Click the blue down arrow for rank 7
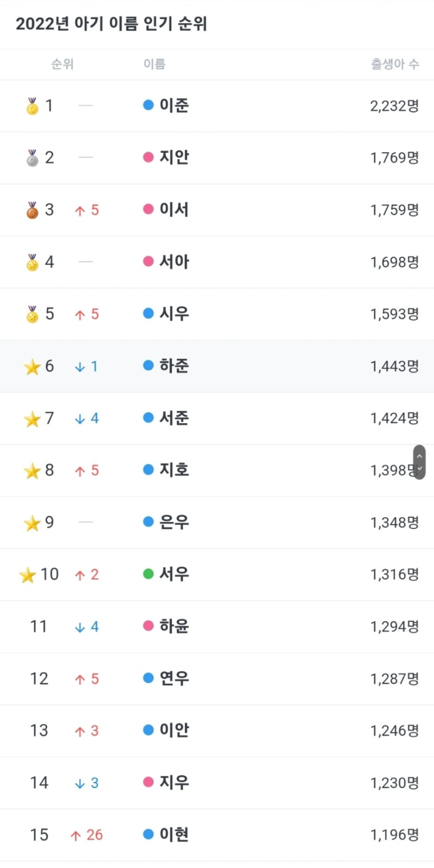 pos(80,419)
